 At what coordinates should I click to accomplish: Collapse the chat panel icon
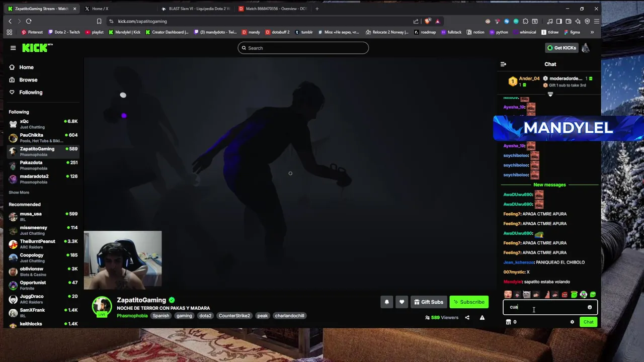click(503, 64)
